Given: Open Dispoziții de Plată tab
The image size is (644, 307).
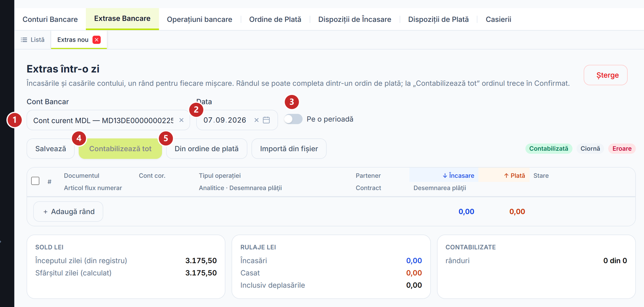Looking at the screenshot, I should 438,19.
